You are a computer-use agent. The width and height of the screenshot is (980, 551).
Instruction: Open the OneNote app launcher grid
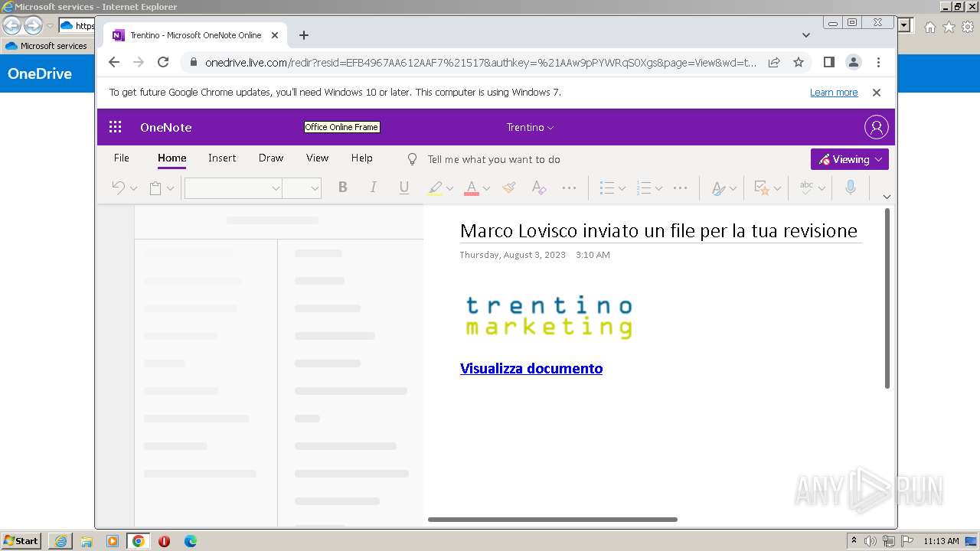tap(115, 127)
